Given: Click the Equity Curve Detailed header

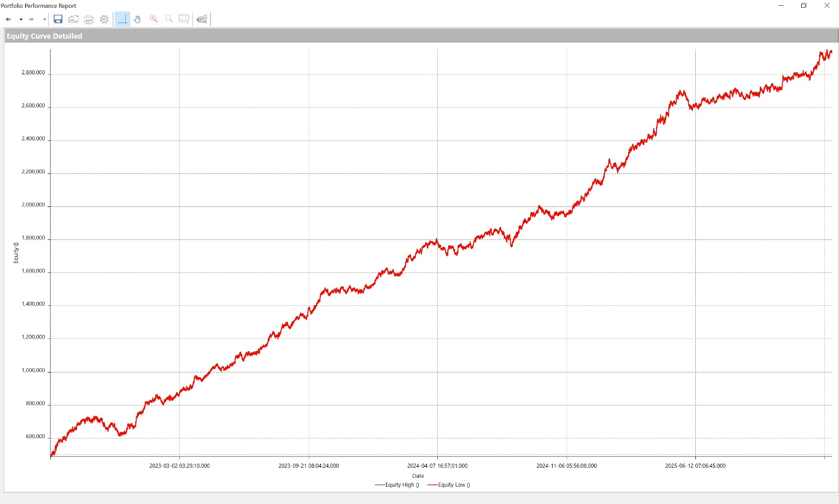Looking at the screenshot, I should [x=45, y=36].
